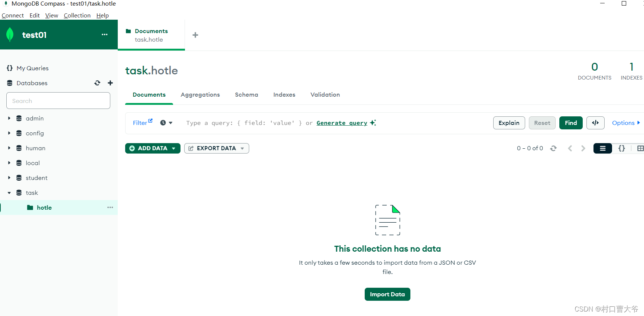Go to next page of documents
Viewport: 644px width, 316px height.
583,148
